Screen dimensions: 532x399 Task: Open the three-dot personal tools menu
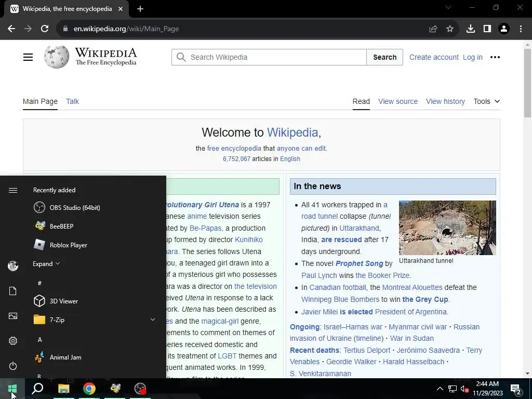coord(495,57)
